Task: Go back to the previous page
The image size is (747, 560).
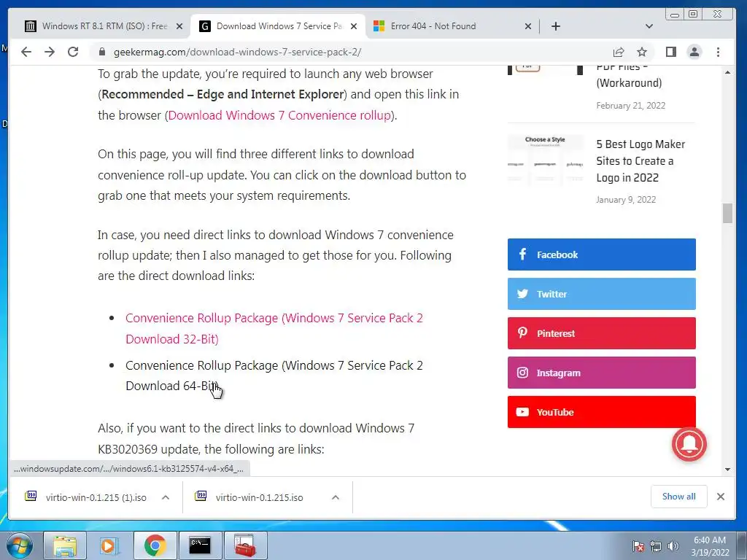Action: (26, 52)
